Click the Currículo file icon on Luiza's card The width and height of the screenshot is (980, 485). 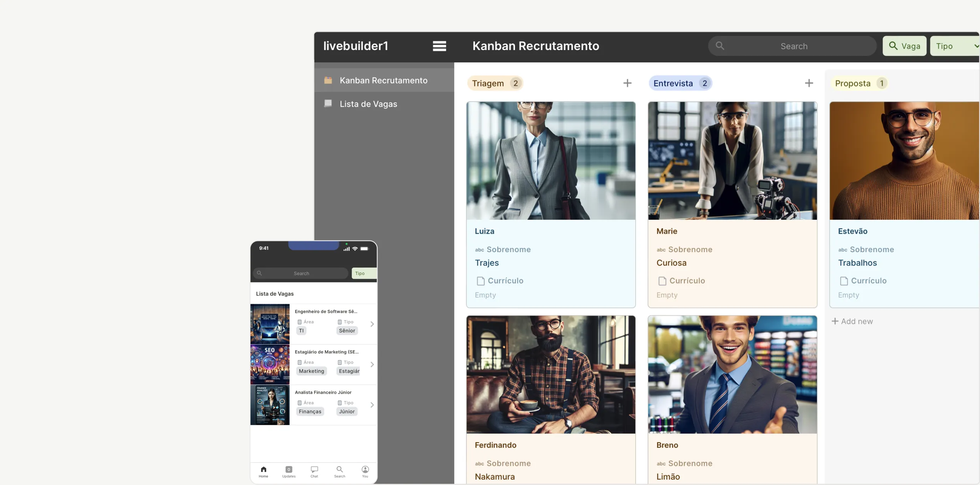tap(480, 281)
